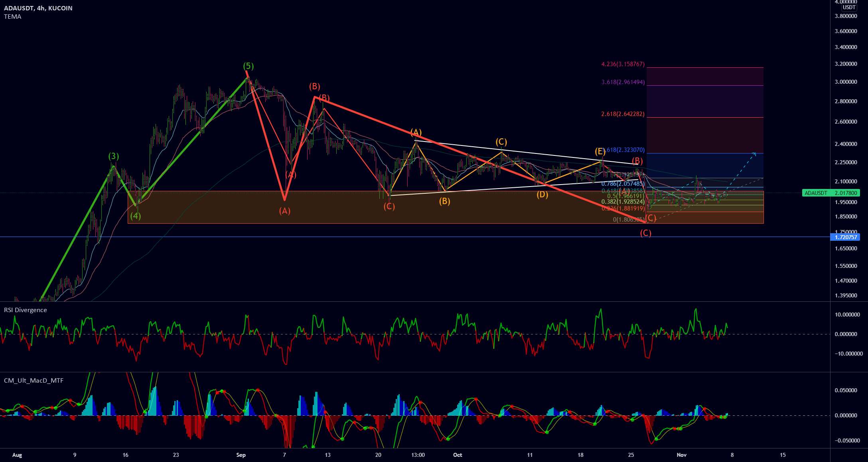Select the 2.618(2.642282) Fibonacci level label
The height and width of the screenshot is (462, 868).
pyautogui.click(x=623, y=114)
